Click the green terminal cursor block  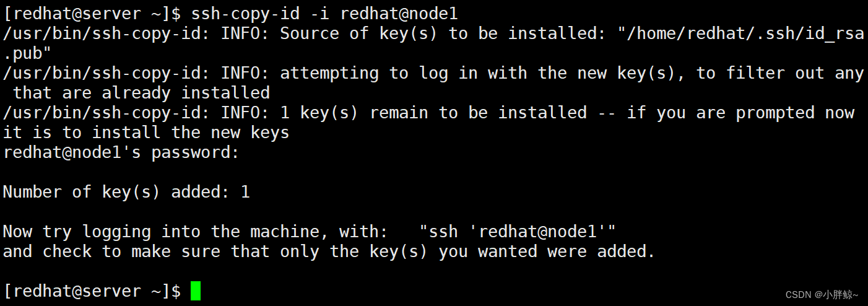(196, 291)
